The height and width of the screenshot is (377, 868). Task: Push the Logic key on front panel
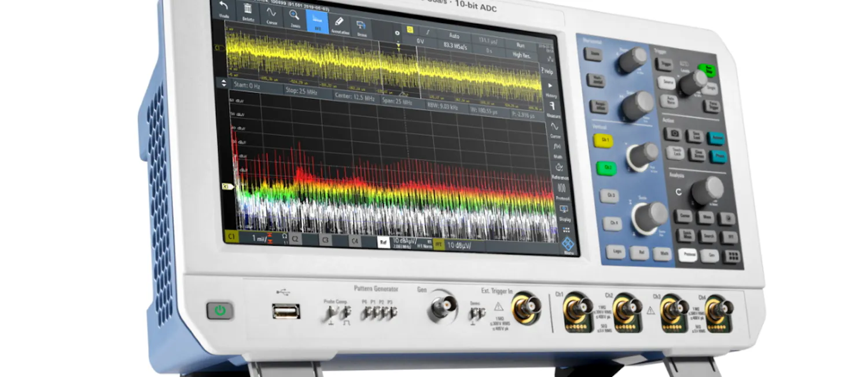pos(615,251)
